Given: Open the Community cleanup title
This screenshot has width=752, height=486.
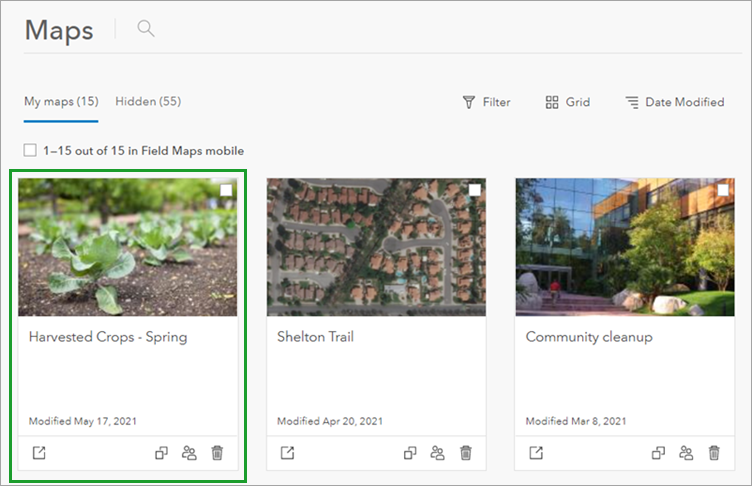Looking at the screenshot, I should [x=589, y=337].
